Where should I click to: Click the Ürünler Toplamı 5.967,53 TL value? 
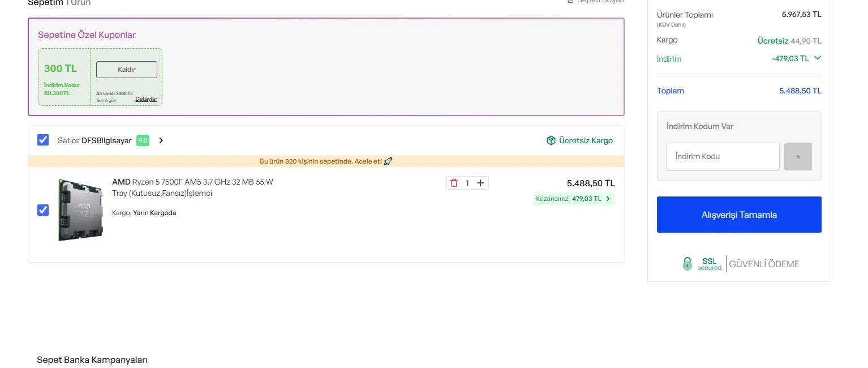[x=801, y=14]
